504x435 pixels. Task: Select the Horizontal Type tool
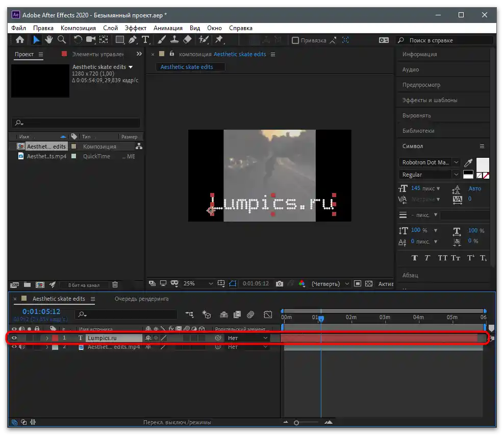[145, 40]
